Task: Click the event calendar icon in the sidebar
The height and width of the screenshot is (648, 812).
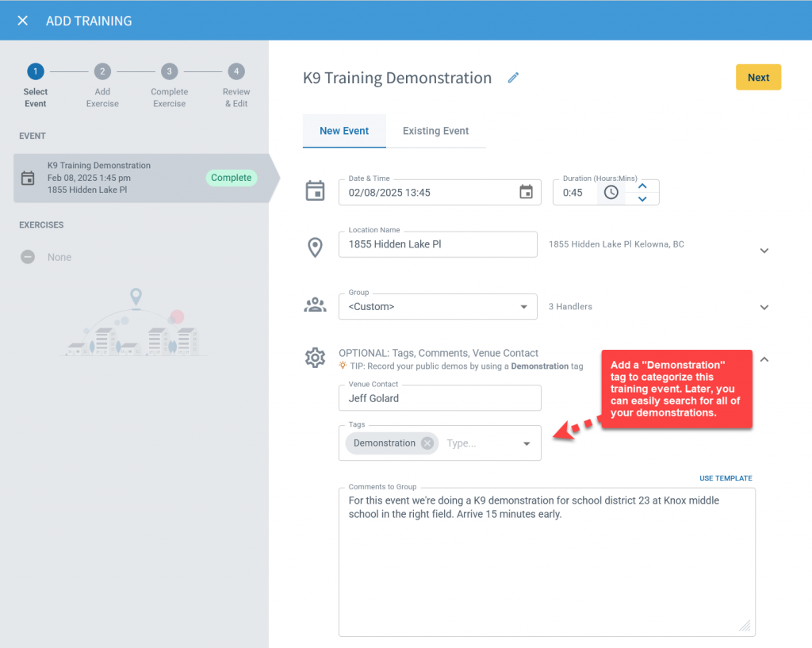Action: pyautogui.click(x=28, y=178)
